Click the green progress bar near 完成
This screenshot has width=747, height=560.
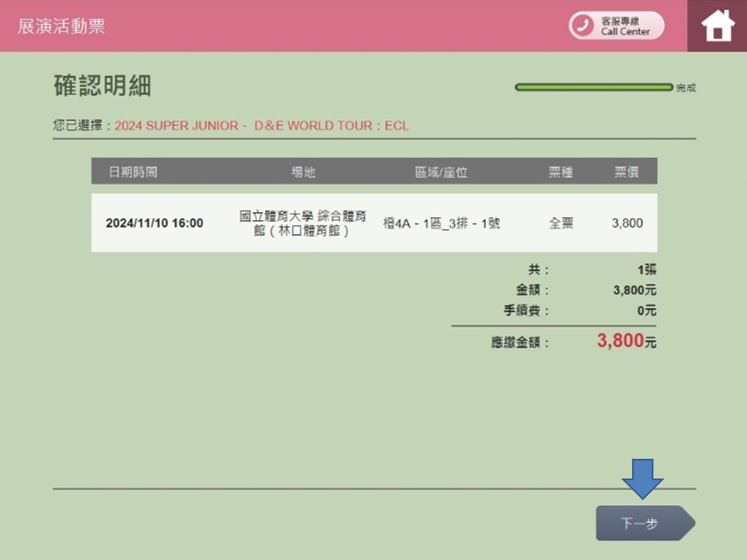[594, 87]
